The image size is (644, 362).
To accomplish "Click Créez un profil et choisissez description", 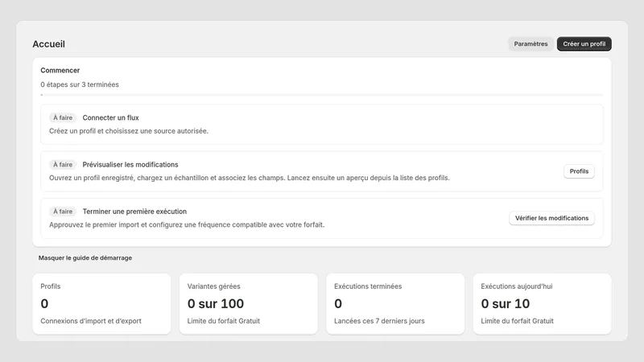I will pyautogui.click(x=129, y=131).
